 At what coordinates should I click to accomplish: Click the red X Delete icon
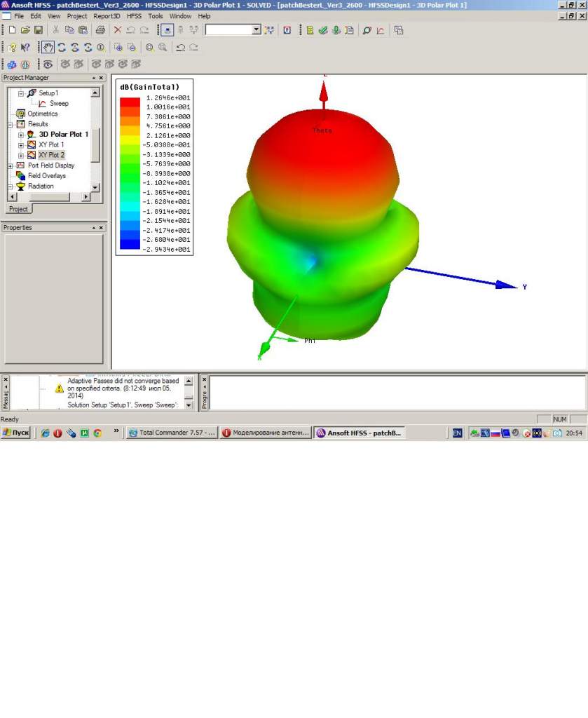coord(118,30)
